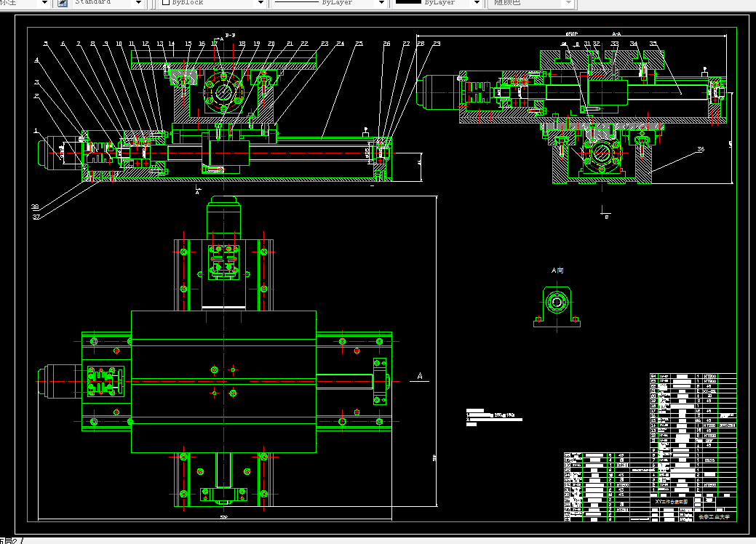Image resolution: width=756 pixels, height=544 pixels.
Task: Click the white ByBlock color swatch
Action: pos(165,2)
